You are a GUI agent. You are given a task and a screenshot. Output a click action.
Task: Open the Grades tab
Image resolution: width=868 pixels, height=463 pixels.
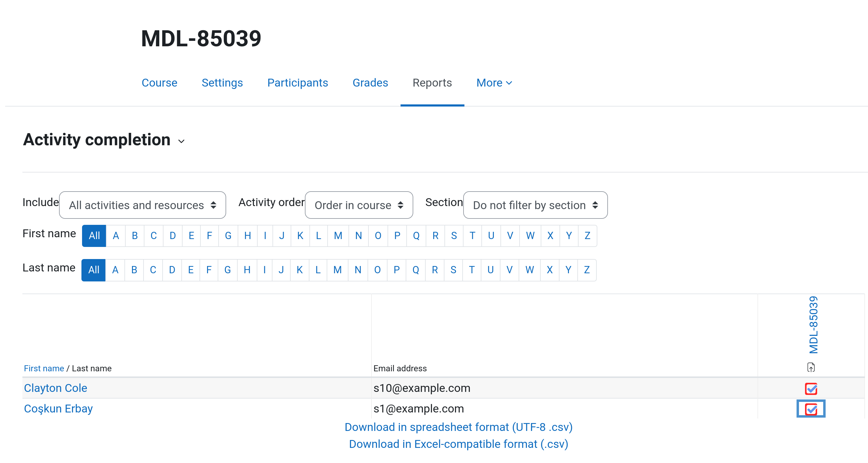(370, 83)
